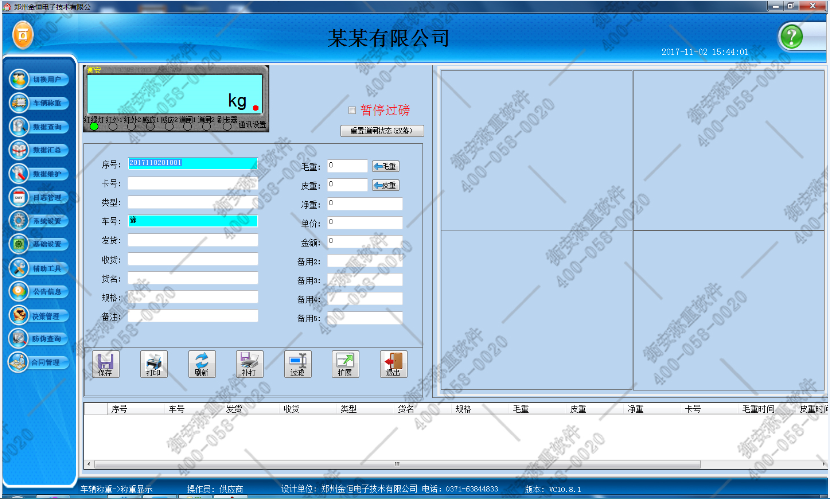Open 公告信息 (announcements) in sidebar
The image size is (830, 499).
39,292
